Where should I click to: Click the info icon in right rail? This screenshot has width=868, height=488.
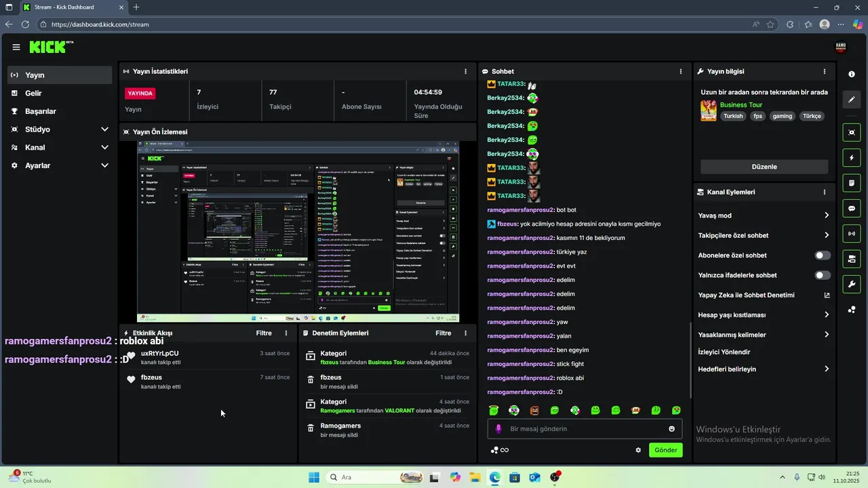tap(852, 74)
